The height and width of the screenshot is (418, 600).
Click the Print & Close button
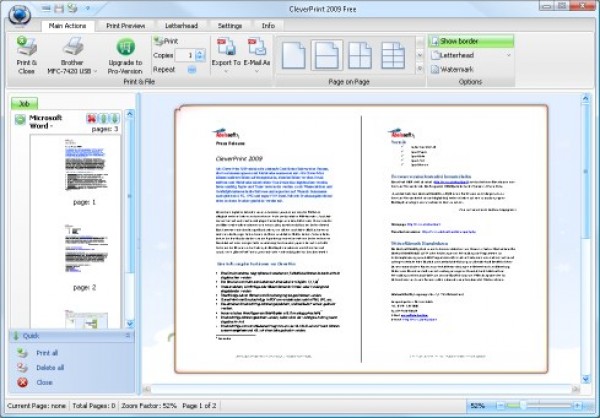pos(26,55)
